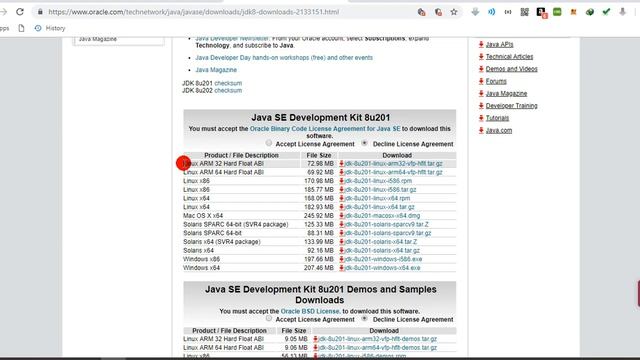Click red arrow beside the Tutorials link
Image resolution: width=640 pixels, height=360 pixels.
pyautogui.click(x=481, y=118)
